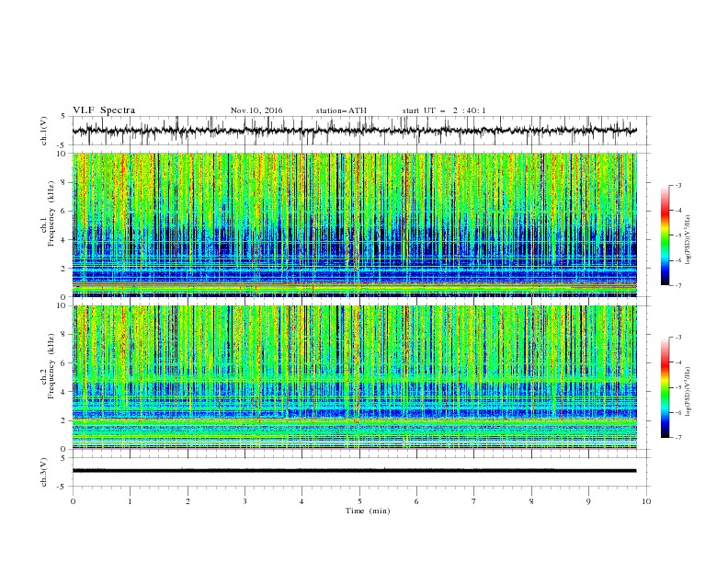Click time axis tick label '10'
Image resolution: width=728 pixels, height=563 pixels.
646,501
